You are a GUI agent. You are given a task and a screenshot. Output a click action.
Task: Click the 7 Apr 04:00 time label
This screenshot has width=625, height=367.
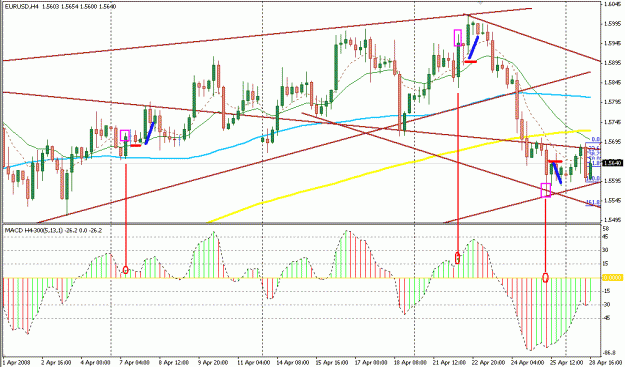coord(134,363)
